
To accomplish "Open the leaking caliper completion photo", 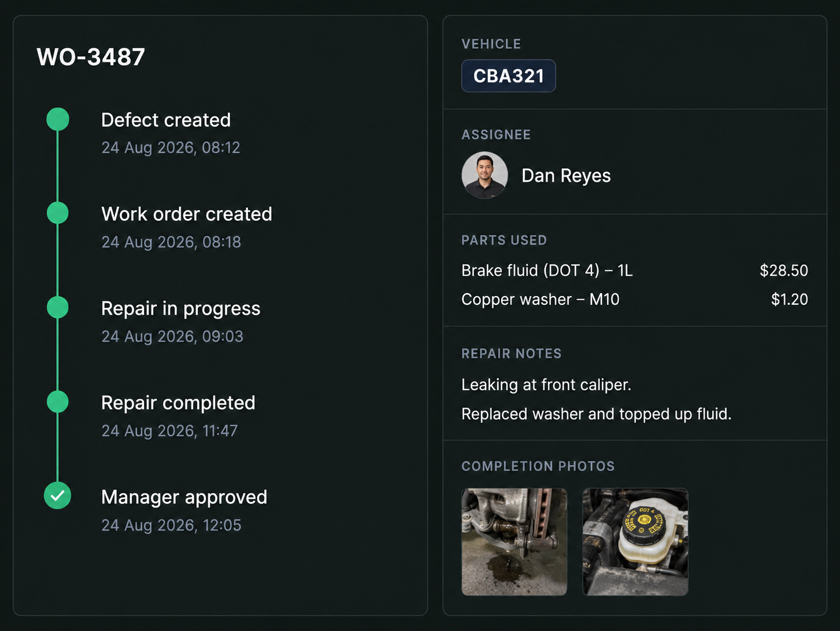I will (514, 542).
